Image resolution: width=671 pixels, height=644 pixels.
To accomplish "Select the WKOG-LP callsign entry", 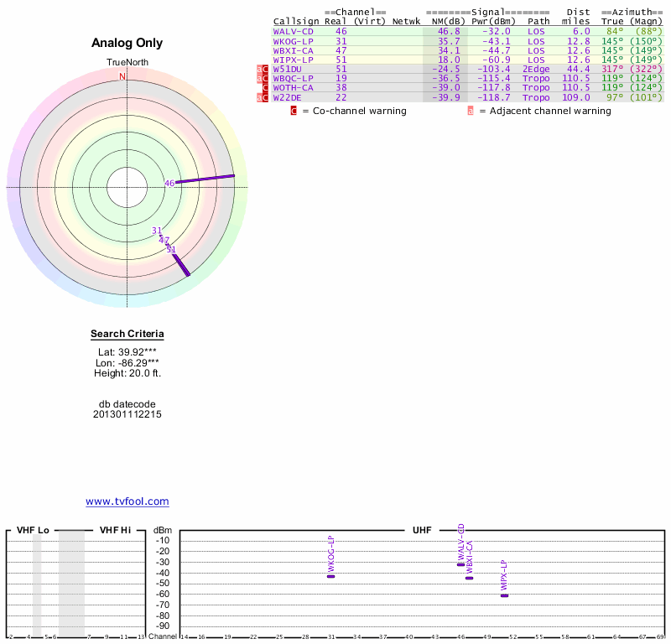I will point(293,41).
